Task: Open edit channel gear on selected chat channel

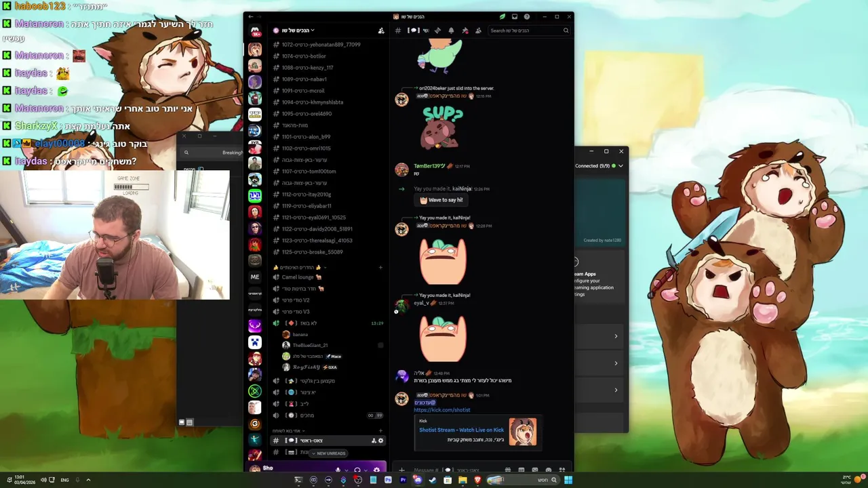Action: [x=380, y=441]
